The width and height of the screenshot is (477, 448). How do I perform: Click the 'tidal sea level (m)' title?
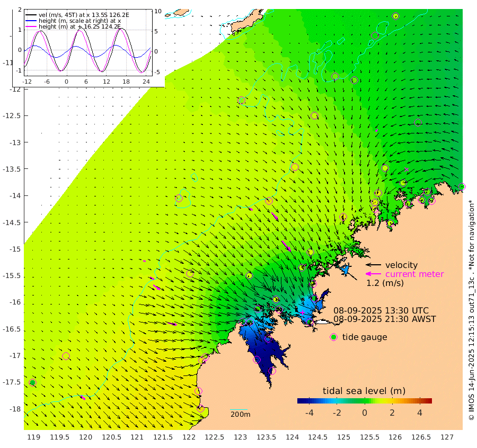[364, 391]
